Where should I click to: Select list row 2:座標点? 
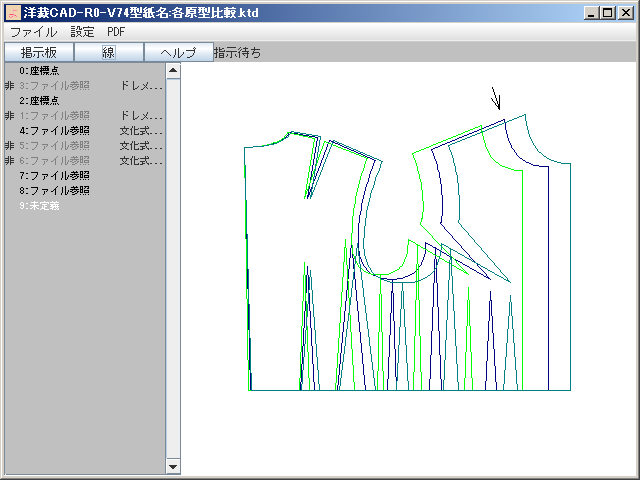click(85, 100)
